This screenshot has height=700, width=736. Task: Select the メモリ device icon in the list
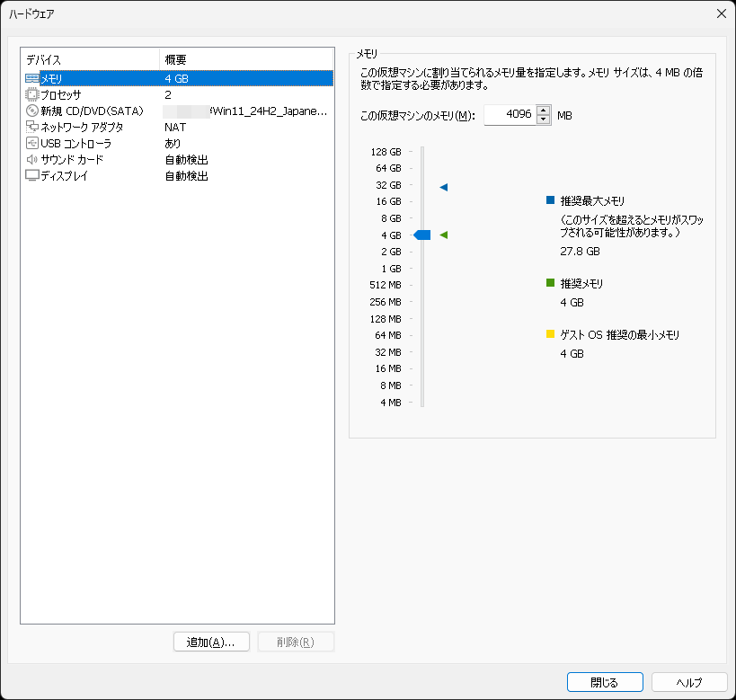[31, 78]
